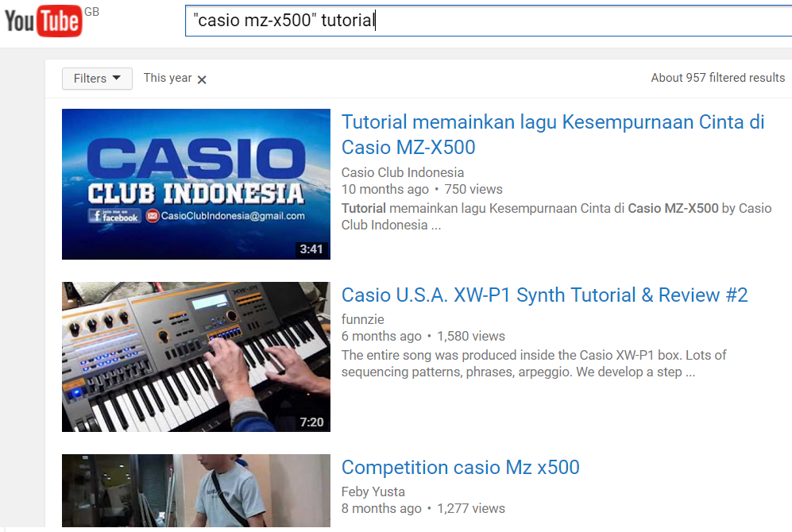Open Tutorial memainkan lagu Kesempurnaan Cinta video title
This screenshot has height=532, width=792.
(x=553, y=134)
